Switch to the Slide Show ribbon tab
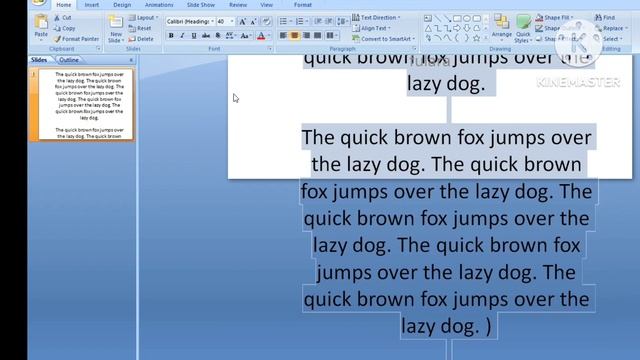The height and width of the screenshot is (360, 640). [200, 5]
